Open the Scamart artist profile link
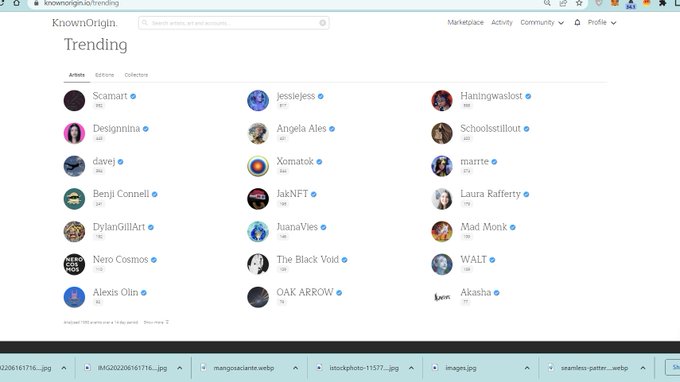The height and width of the screenshot is (382, 680). pyautogui.click(x=110, y=96)
